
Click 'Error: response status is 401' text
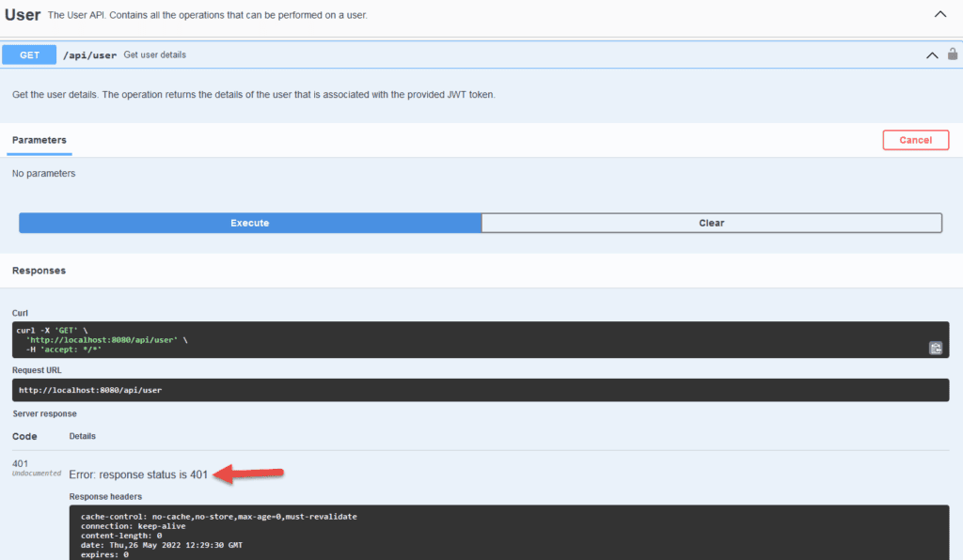point(138,474)
